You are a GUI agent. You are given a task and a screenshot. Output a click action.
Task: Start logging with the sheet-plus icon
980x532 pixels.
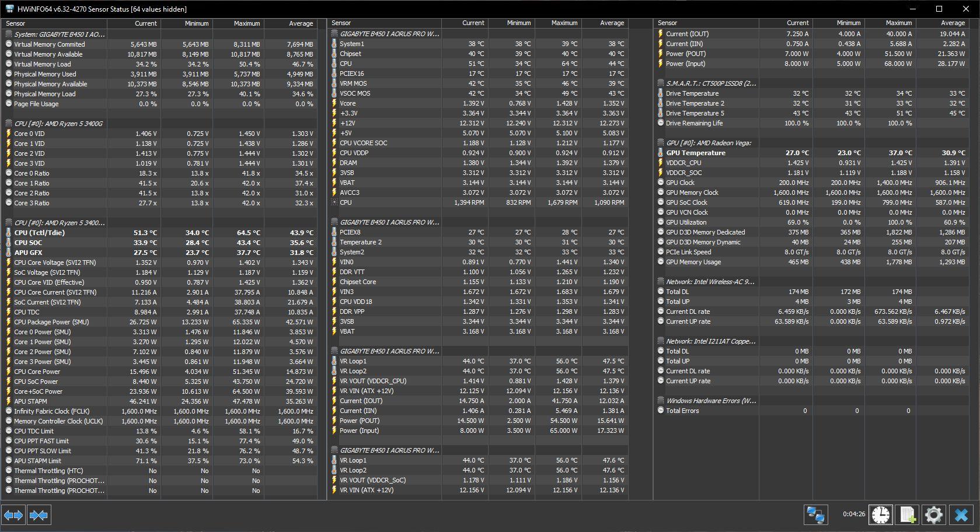coord(908,514)
